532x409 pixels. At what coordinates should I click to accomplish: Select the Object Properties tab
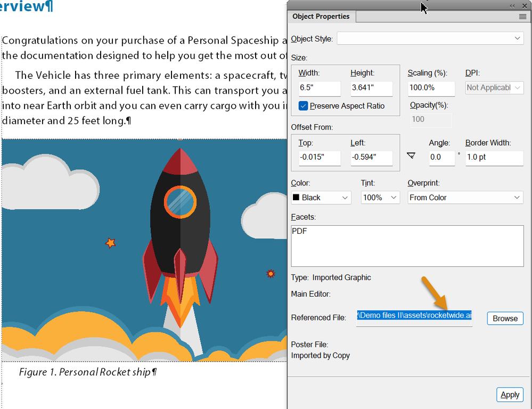(321, 17)
